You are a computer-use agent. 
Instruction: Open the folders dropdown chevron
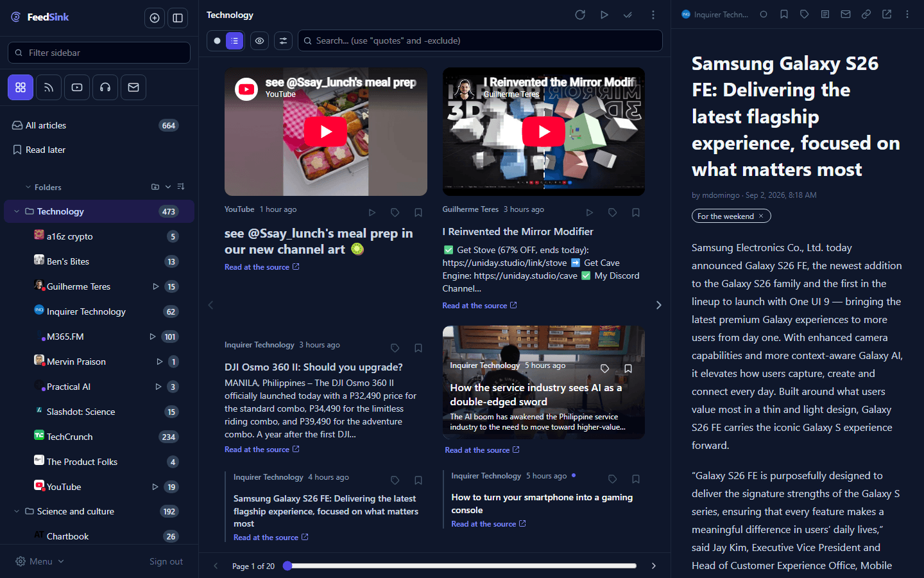coord(168,187)
